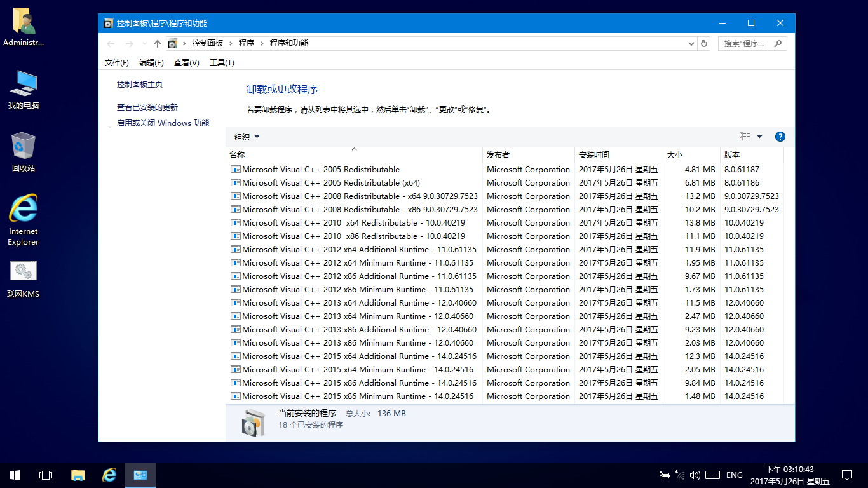
Task: Select Visual C++ 2012 x64 Additional Runtime
Action: coord(506,250)
